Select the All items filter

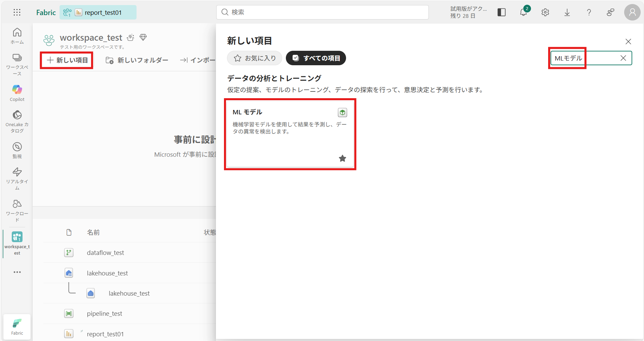[x=316, y=58]
